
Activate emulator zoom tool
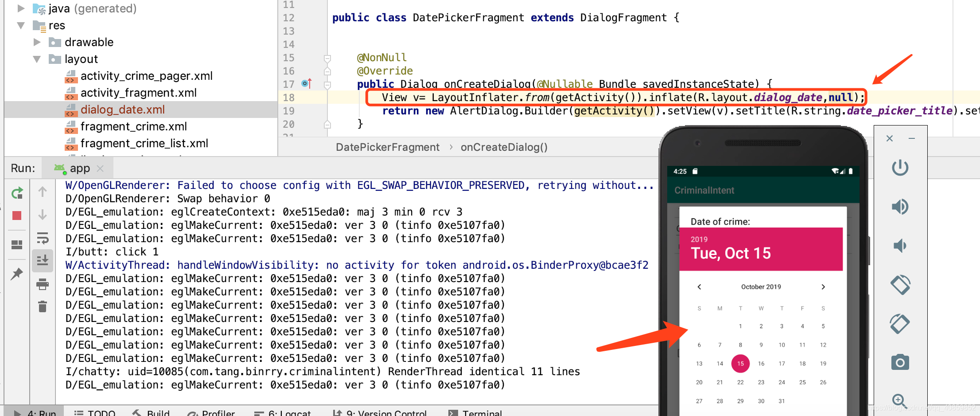899,401
